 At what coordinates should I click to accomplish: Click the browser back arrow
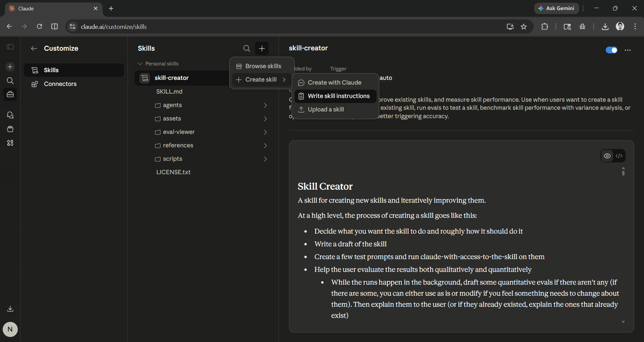click(x=9, y=27)
